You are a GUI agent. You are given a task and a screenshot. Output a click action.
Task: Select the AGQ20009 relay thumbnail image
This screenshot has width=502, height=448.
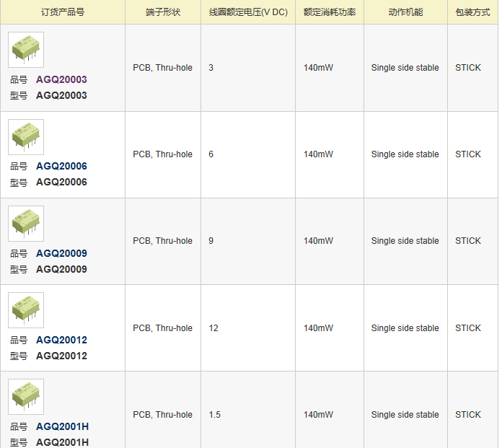(x=26, y=224)
